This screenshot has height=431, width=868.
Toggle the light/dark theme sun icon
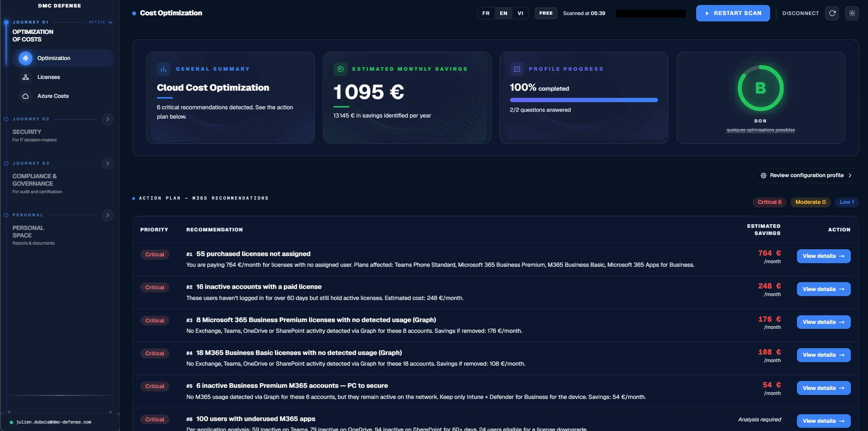tap(852, 13)
